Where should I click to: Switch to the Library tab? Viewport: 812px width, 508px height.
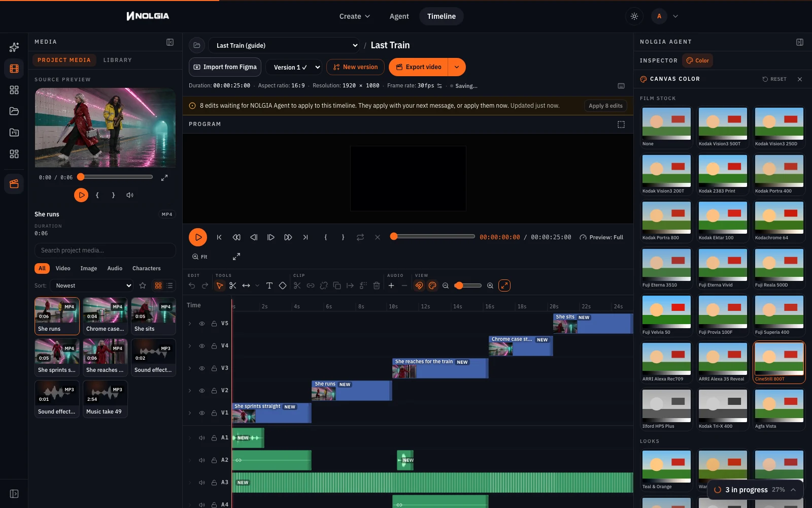click(x=118, y=60)
